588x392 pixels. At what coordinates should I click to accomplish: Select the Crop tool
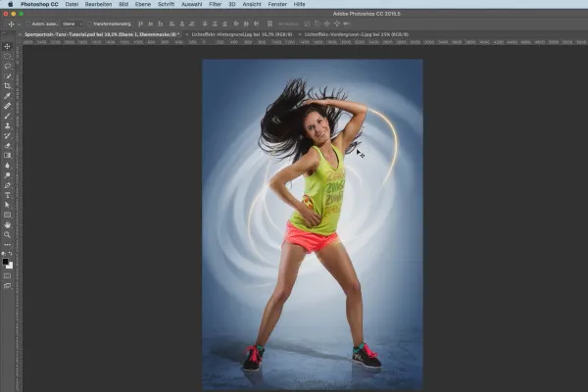(x=7, y=86)
